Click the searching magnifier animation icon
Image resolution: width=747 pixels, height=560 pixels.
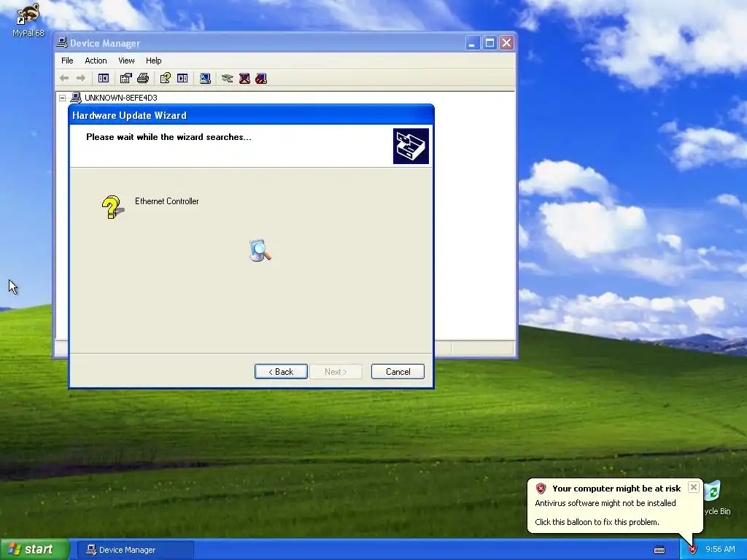coord(260,251)
